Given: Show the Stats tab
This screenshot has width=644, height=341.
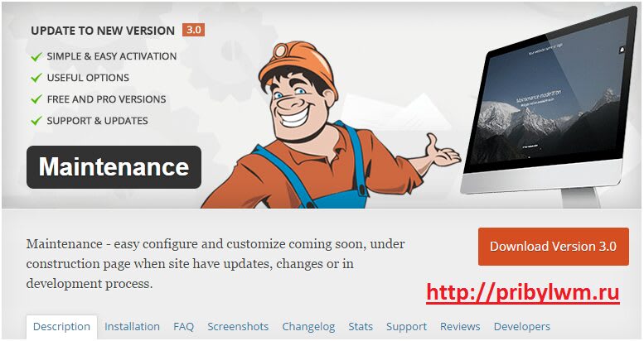Looking at the screenshot, I should pyautogui.click(x=361, y=327).
